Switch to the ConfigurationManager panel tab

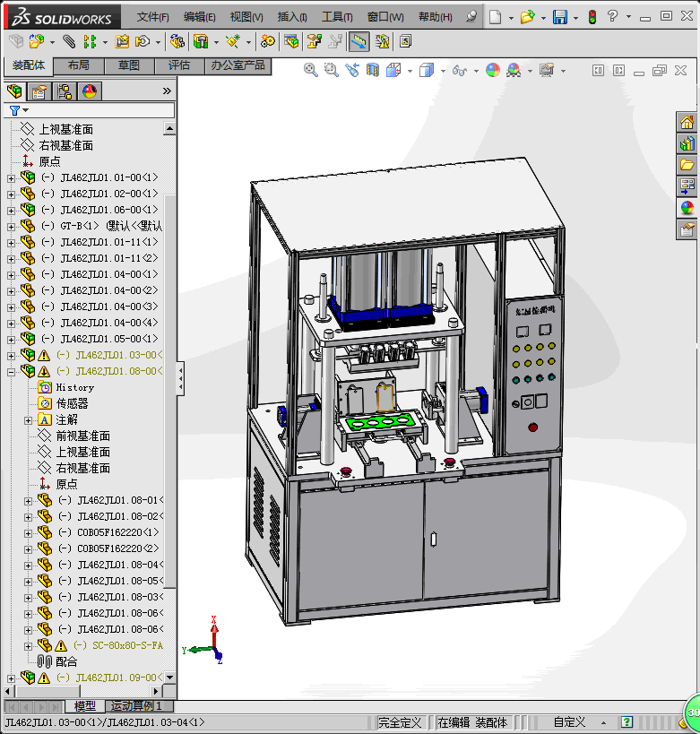coord(65,91)
